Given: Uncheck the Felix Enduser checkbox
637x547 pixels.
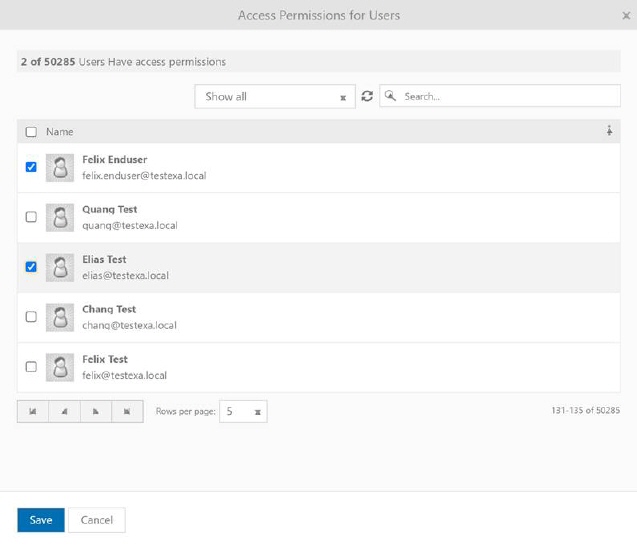Looking at the screenshot, I should click(x=31, y=167).
